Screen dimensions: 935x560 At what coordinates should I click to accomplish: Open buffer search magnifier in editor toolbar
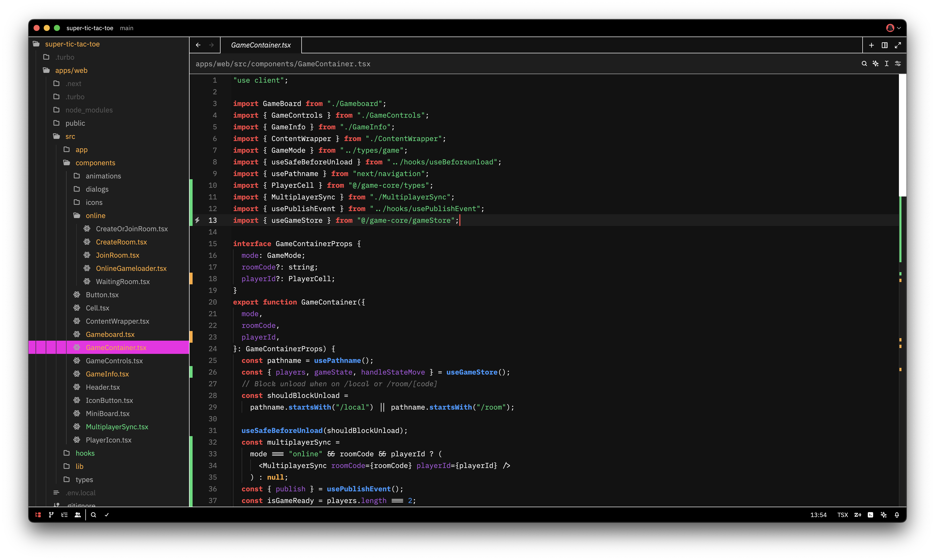coord(864,63)
